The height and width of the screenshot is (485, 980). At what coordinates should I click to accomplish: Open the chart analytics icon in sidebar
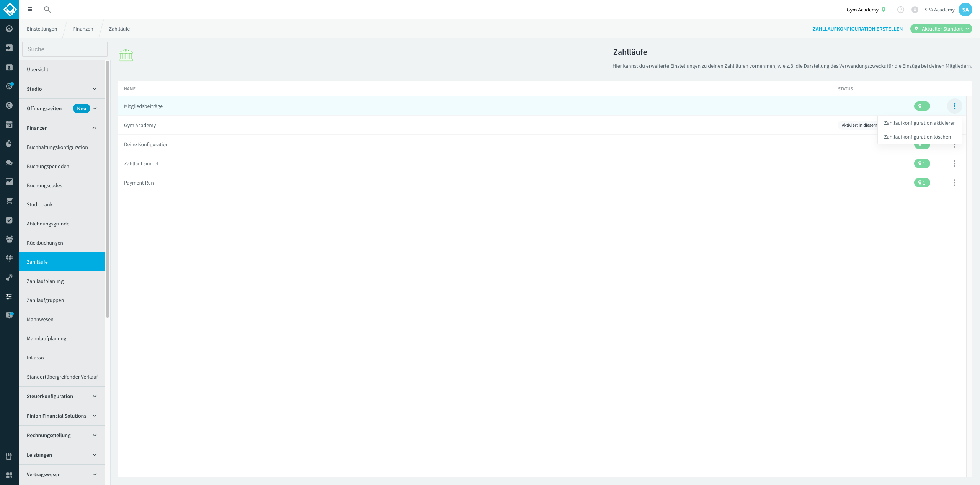pos(9,182)
